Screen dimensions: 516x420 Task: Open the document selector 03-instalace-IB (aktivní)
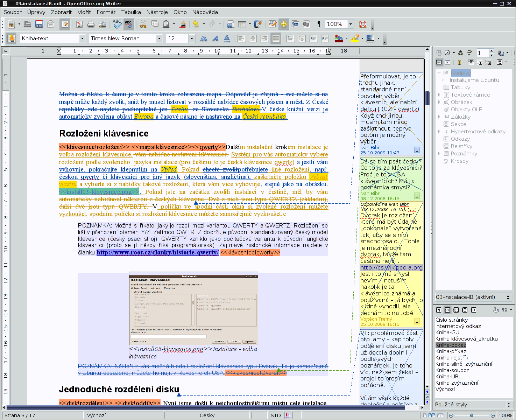pyautogui.click(x=473, y=297)
